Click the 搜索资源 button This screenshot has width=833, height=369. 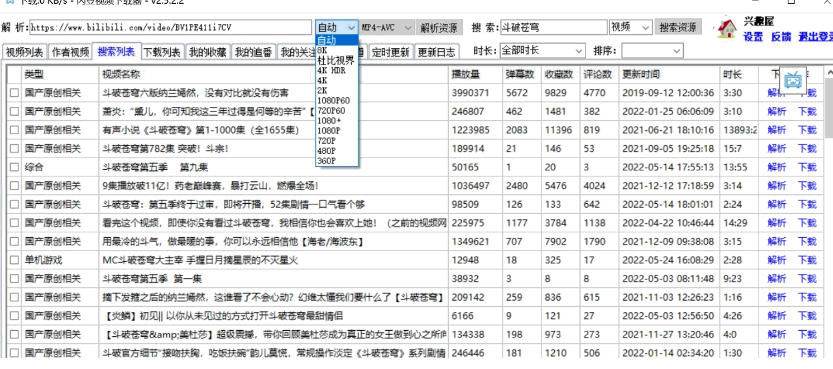pos(678,28)
